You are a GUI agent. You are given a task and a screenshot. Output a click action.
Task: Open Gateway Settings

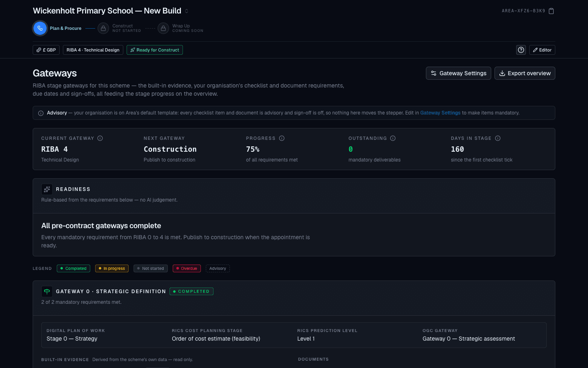tap(459, 73)
